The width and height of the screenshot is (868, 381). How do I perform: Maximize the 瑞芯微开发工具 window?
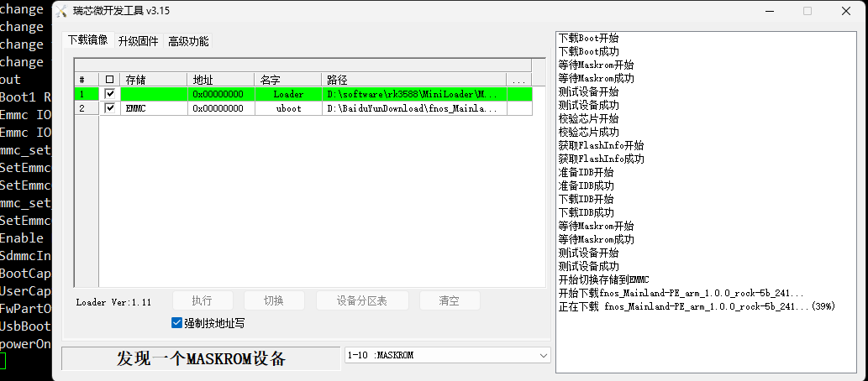[x=808, y=11]
